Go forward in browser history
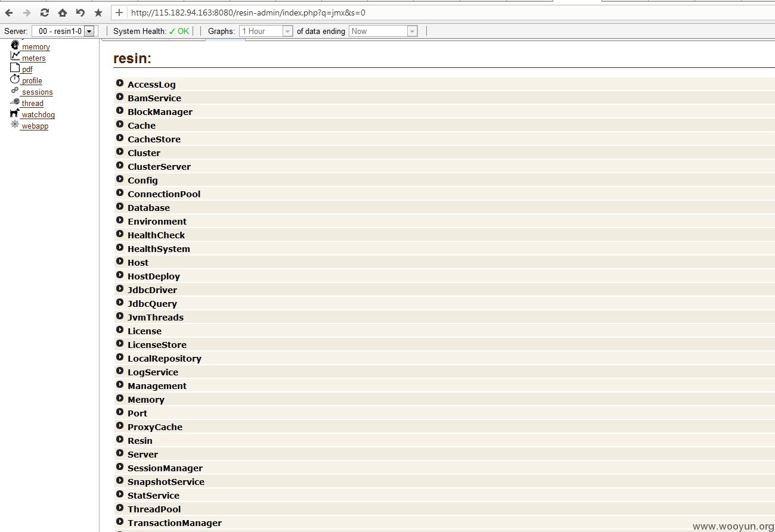 tap(27, 13)
